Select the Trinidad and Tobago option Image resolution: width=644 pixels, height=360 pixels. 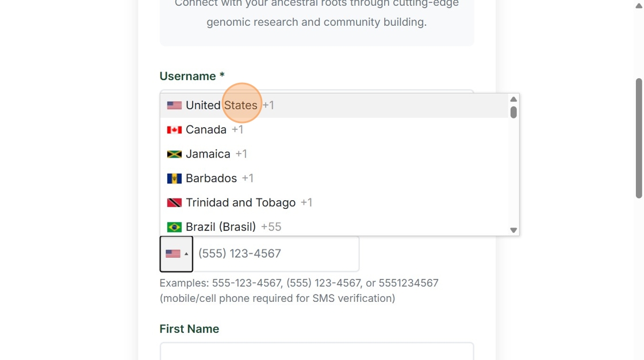(240, 202)
